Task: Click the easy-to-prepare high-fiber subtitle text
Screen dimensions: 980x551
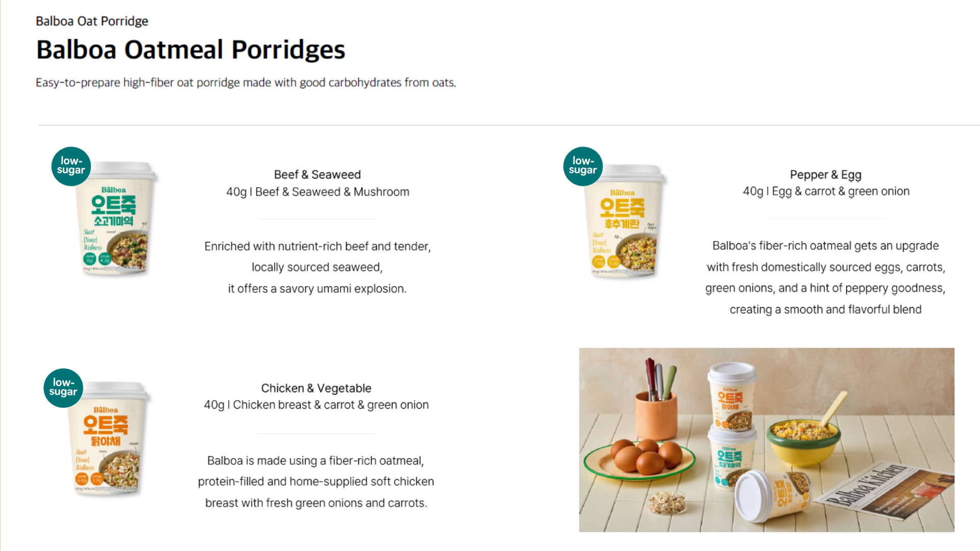Action: (x=246, y=83)
